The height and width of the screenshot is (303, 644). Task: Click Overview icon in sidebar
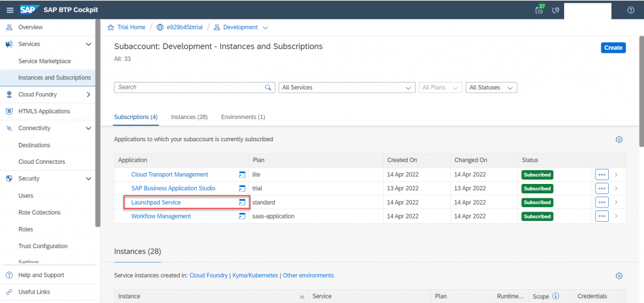click(9, 27)
